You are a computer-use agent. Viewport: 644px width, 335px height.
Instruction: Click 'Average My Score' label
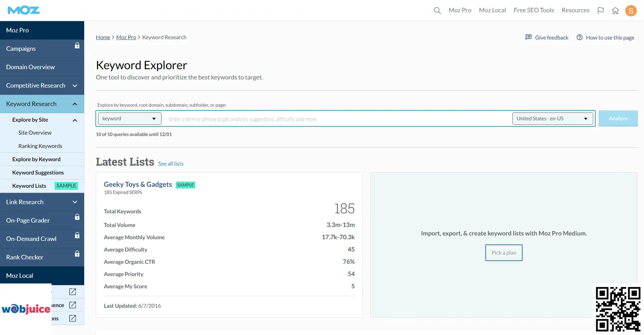(x=125, y=286)
